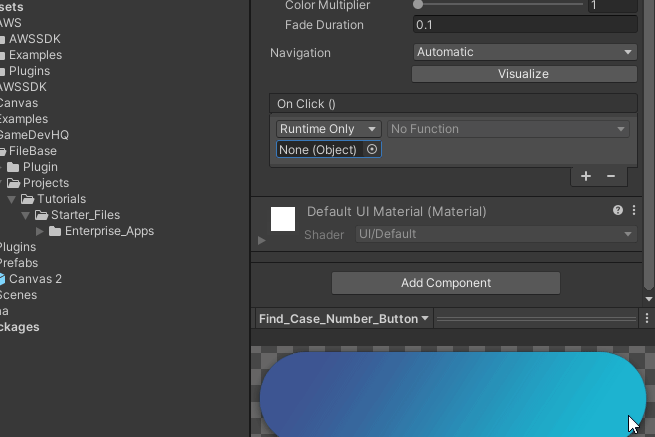Open the No Function dropdown
The width and height of the screenshot is (655, 437).
coord(508,129)
